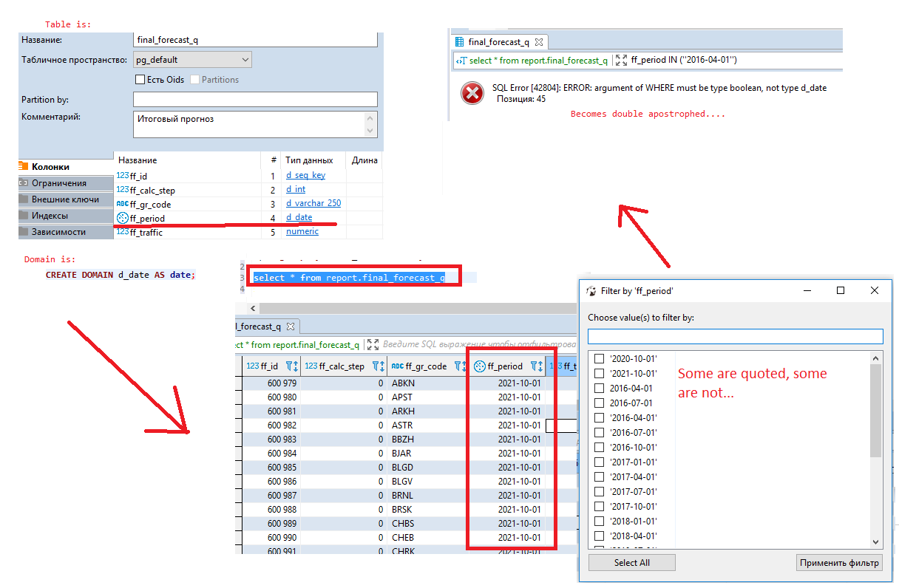Click the Select All button
This screenshot has height=588, width=899.
[x=631, y=562]
